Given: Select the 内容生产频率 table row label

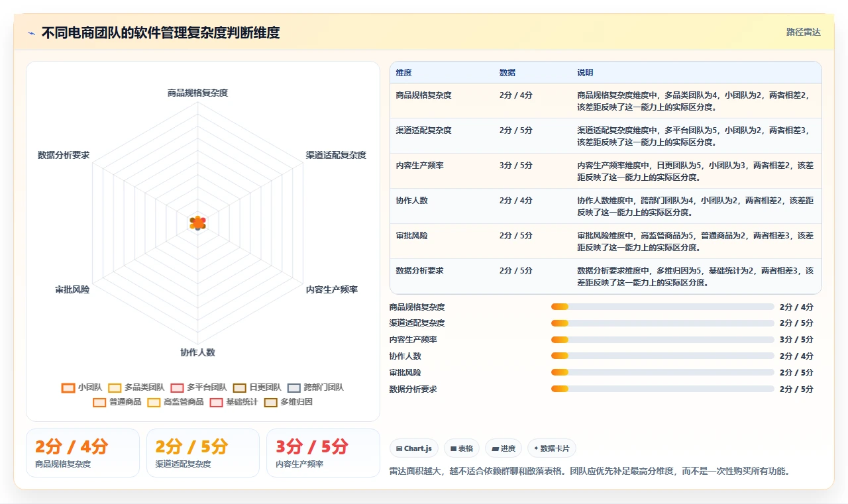Looking at the screenshot, I should point(419,165).
